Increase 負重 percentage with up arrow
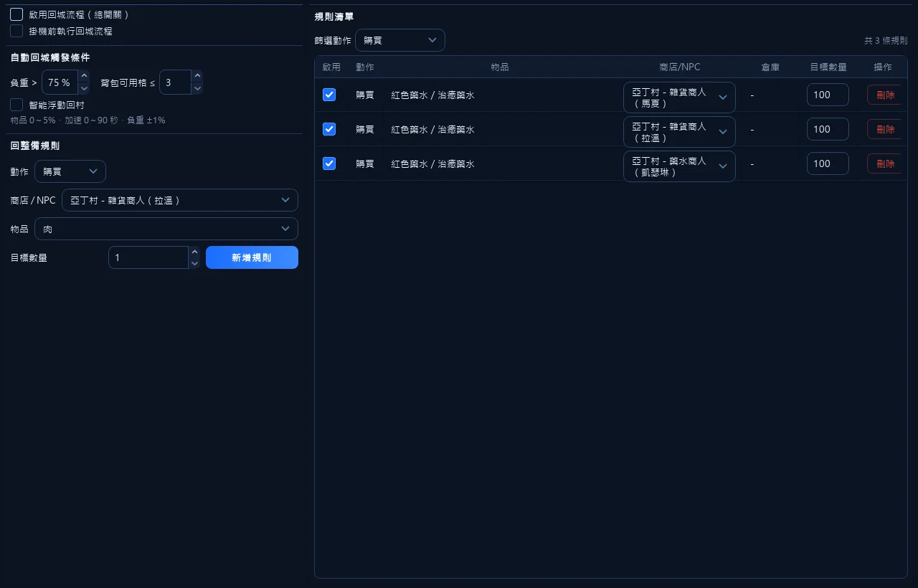Viewport: 918px width, 588px height. [84, 76]
